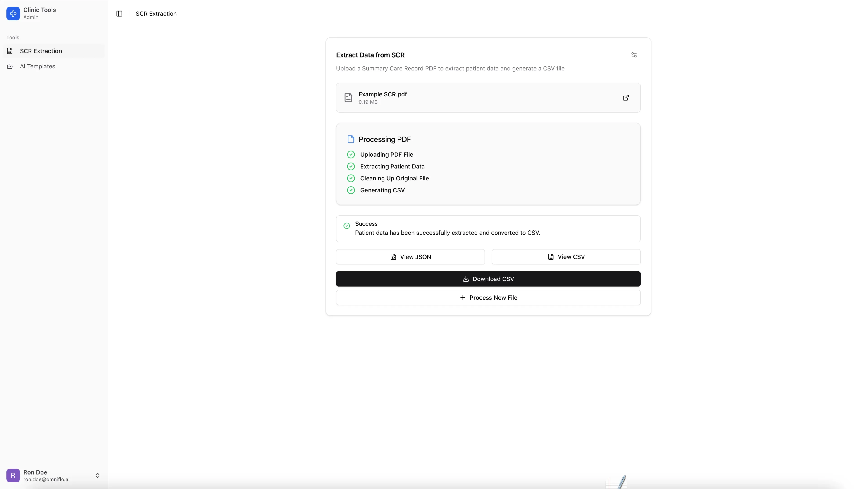
Task: Switch to SCR Extraction in the sidebar
Action: [x=41, y=51]
